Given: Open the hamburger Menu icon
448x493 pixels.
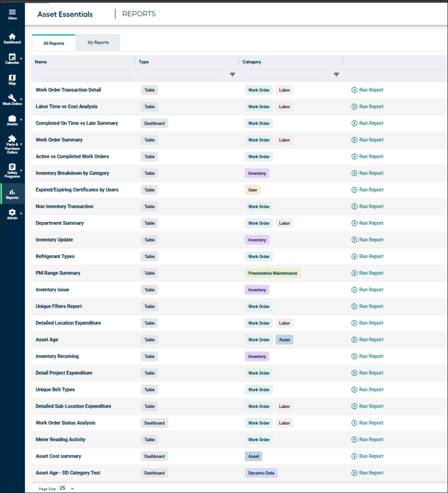Looking at the screenshot, I should [x=12, y=14].
